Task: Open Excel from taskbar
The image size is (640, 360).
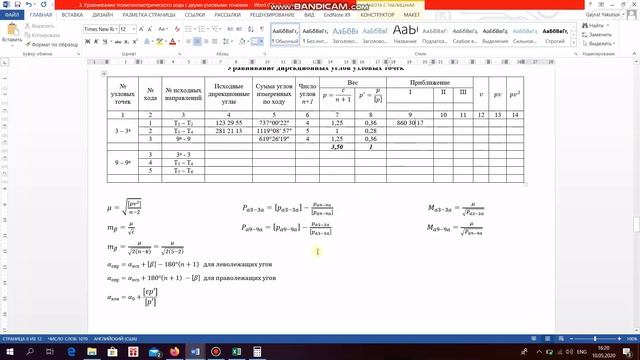Action: pyautogui.click(x=237, y=352)
